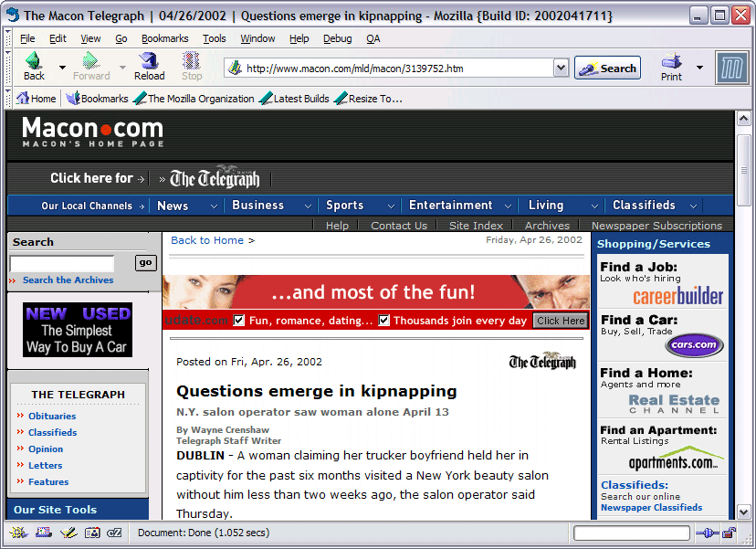Screen dimensions: 756x549
Task: Expand the Entertainment channel dropdown
Action: [508, 206]
